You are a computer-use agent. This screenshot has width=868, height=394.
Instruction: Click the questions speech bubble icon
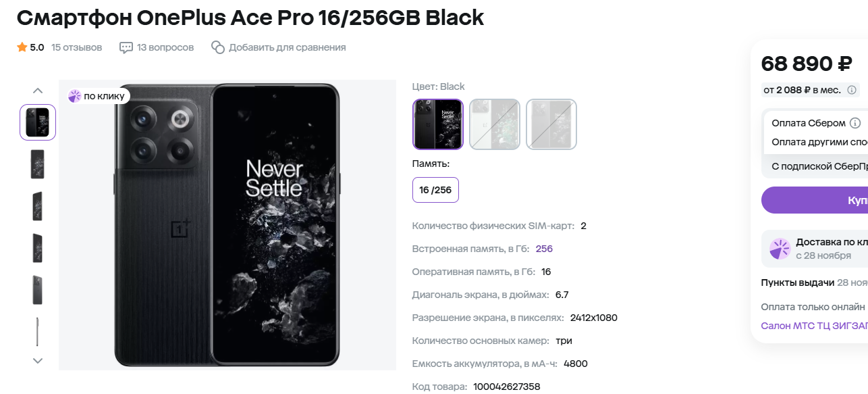pyautogui.click(x=126, y=47)
